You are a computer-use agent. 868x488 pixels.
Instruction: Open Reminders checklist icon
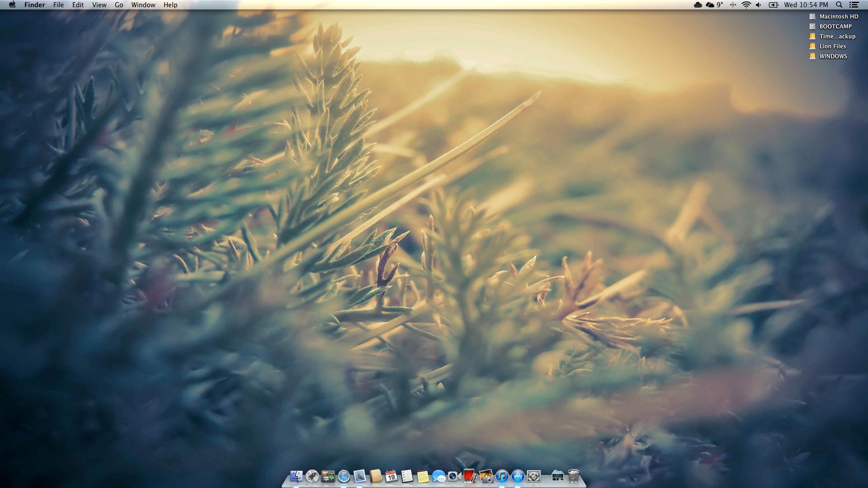tap(407, 476)
